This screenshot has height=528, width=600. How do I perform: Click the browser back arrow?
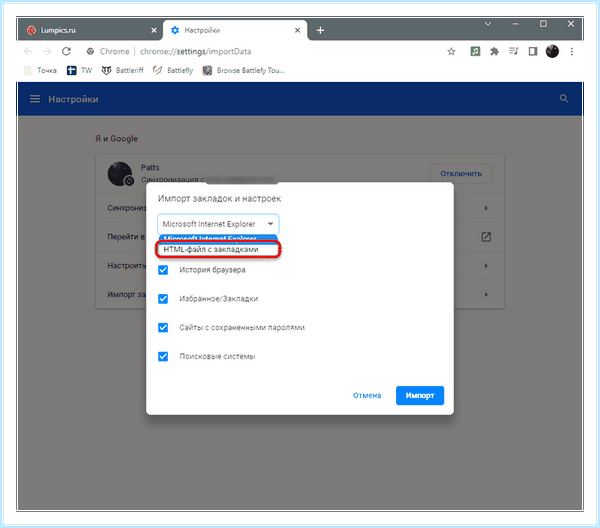[x=28, y=51]
